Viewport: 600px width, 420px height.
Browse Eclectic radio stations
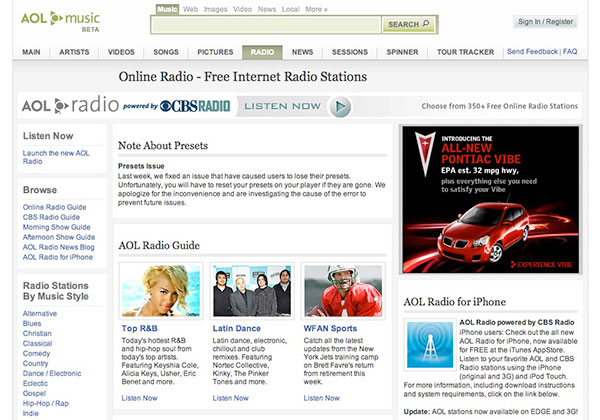click(x=35, y=383)
